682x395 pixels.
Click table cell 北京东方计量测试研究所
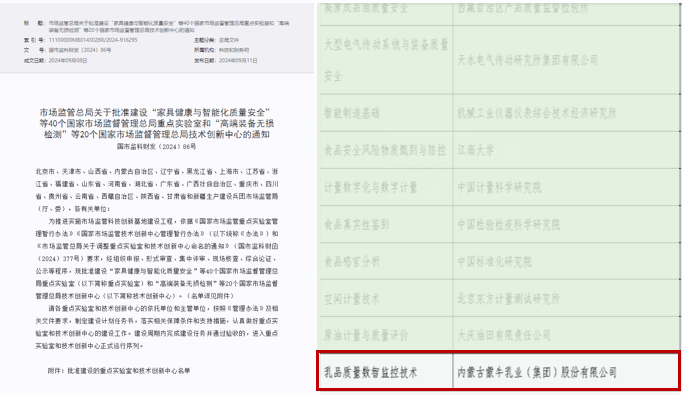566,299
